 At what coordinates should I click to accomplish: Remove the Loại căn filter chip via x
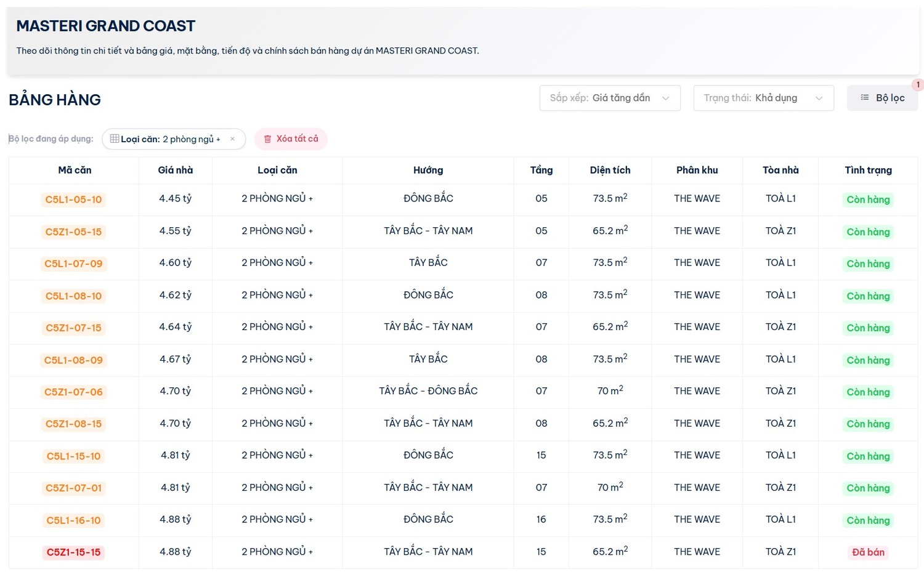coord(232,139)
